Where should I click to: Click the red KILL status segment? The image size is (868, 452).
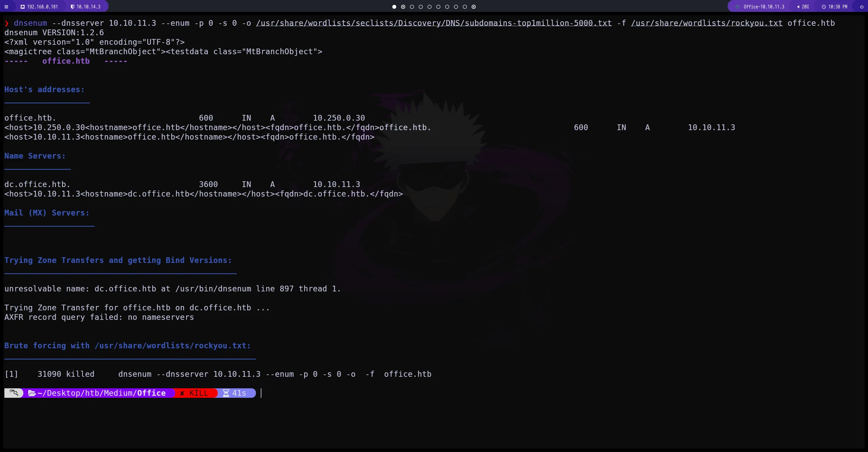196,393
